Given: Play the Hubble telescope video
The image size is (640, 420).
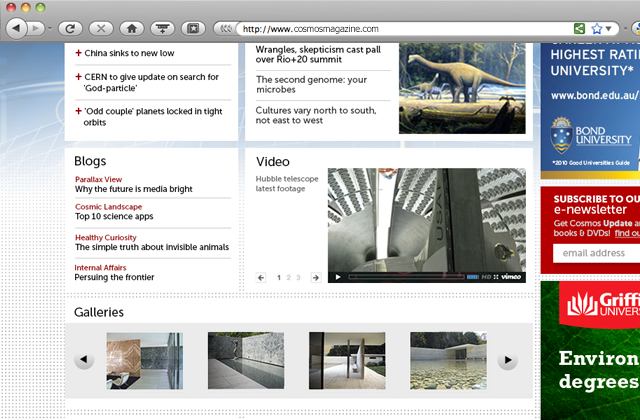Looking at the screenshot, I should 338,277.
